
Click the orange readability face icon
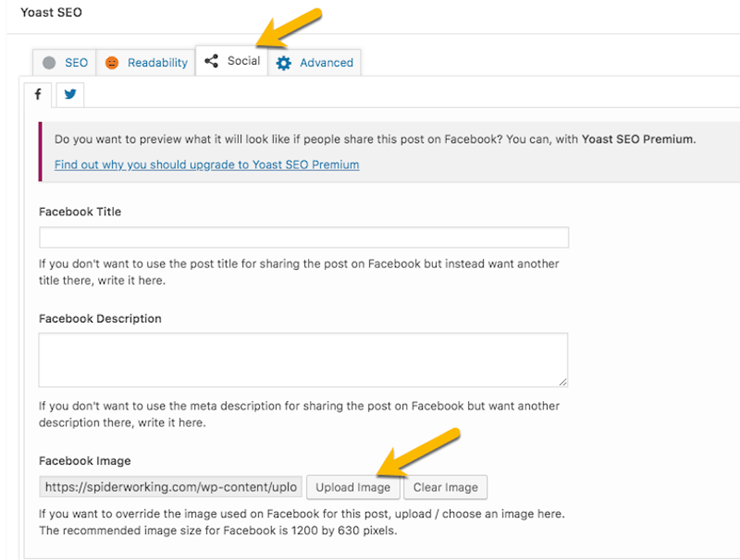point(112,63)
